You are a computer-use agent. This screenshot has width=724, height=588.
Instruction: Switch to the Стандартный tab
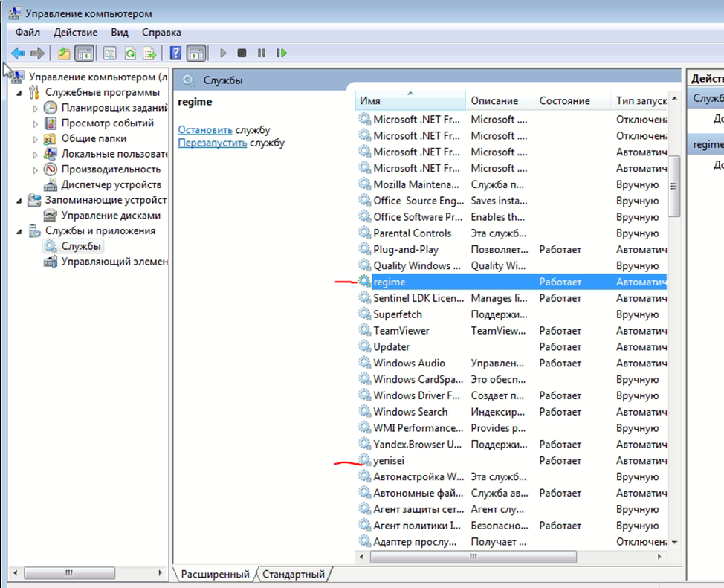(x=294, y=574)
